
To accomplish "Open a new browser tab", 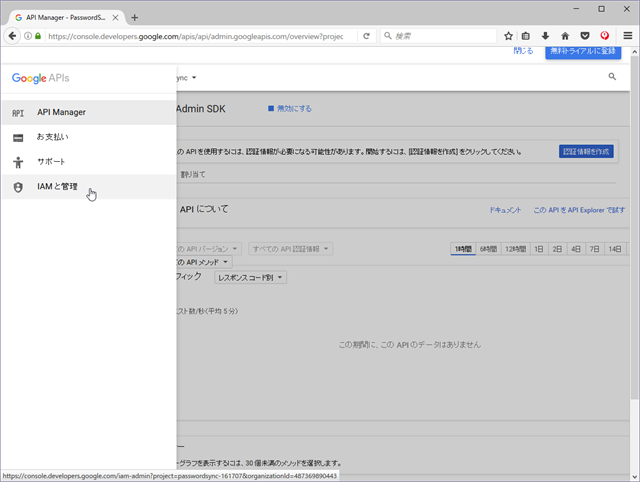I will (x=134, y=18).
